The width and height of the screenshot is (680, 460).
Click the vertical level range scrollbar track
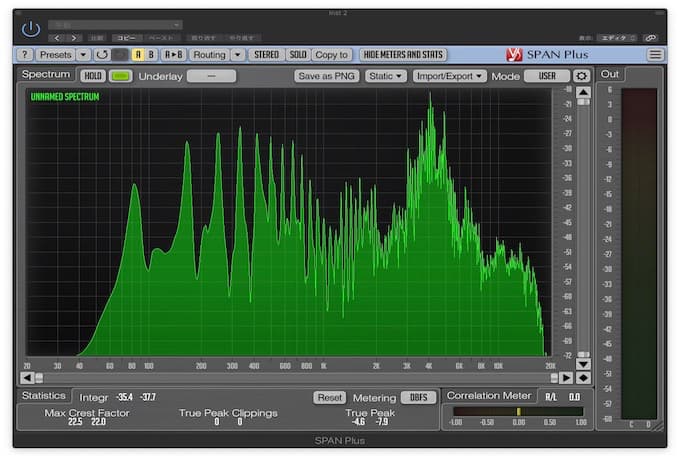(583, 228)
